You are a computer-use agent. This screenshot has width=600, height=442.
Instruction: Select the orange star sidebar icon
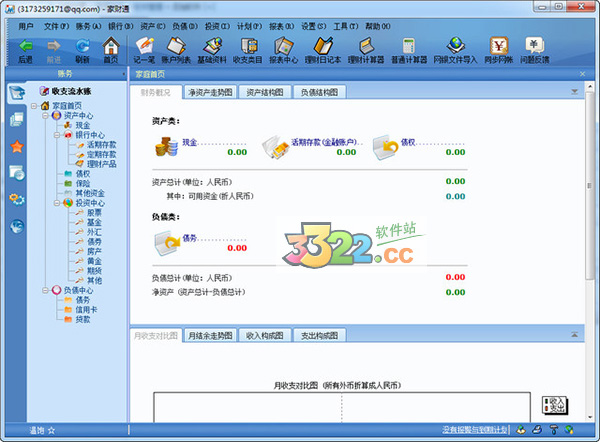pos(17,146)
